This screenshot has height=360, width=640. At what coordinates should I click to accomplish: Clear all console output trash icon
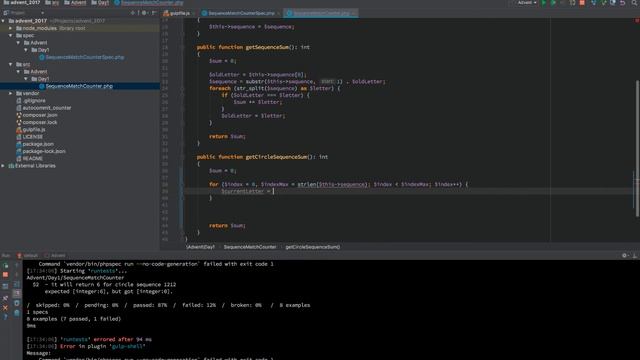pos(17,313)
